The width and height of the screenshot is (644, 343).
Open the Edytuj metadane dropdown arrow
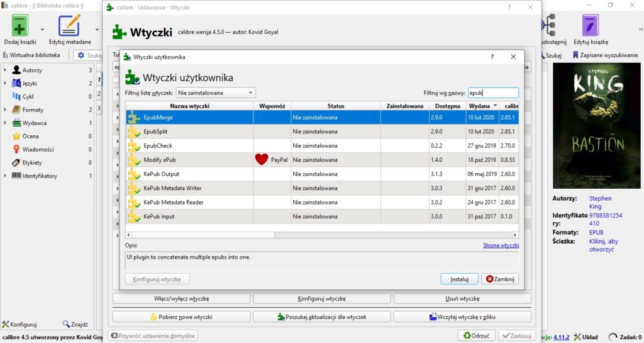tap(97, 30)
